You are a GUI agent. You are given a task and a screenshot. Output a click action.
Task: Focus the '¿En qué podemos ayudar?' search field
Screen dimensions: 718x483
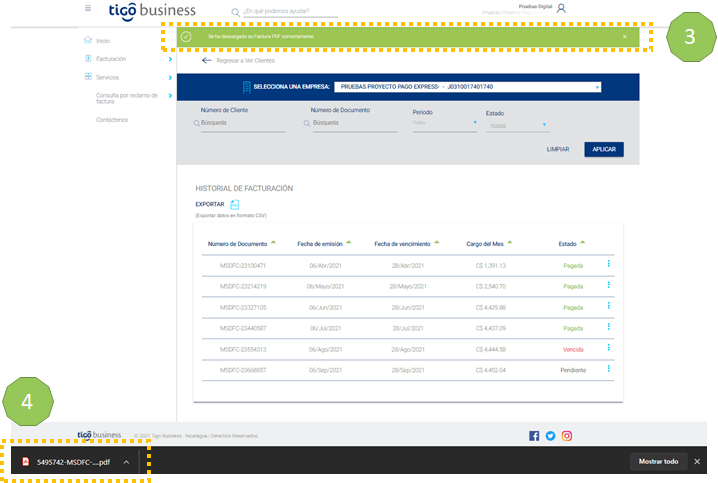coord(290,11)
